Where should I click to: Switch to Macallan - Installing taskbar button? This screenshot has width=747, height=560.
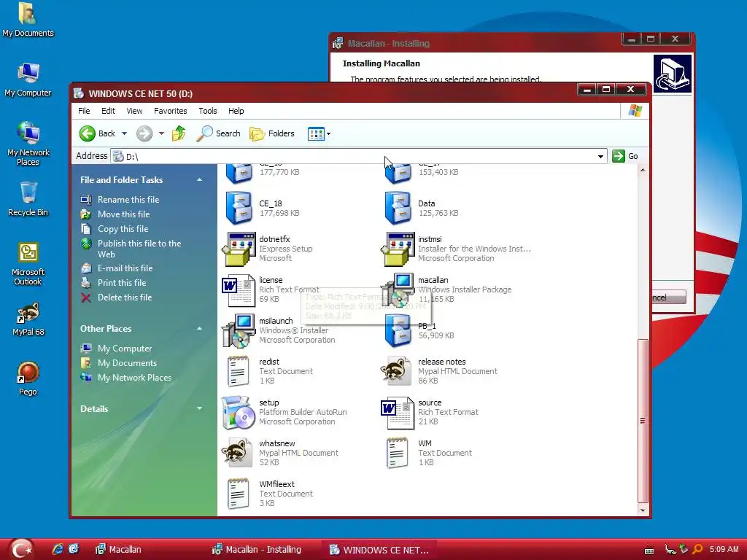click(258, 550)
